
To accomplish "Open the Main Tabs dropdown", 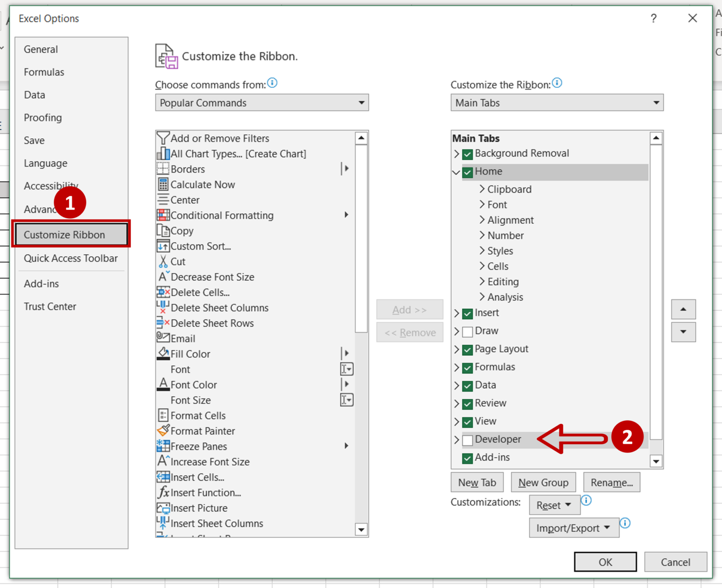I will [x=557, y=102].
